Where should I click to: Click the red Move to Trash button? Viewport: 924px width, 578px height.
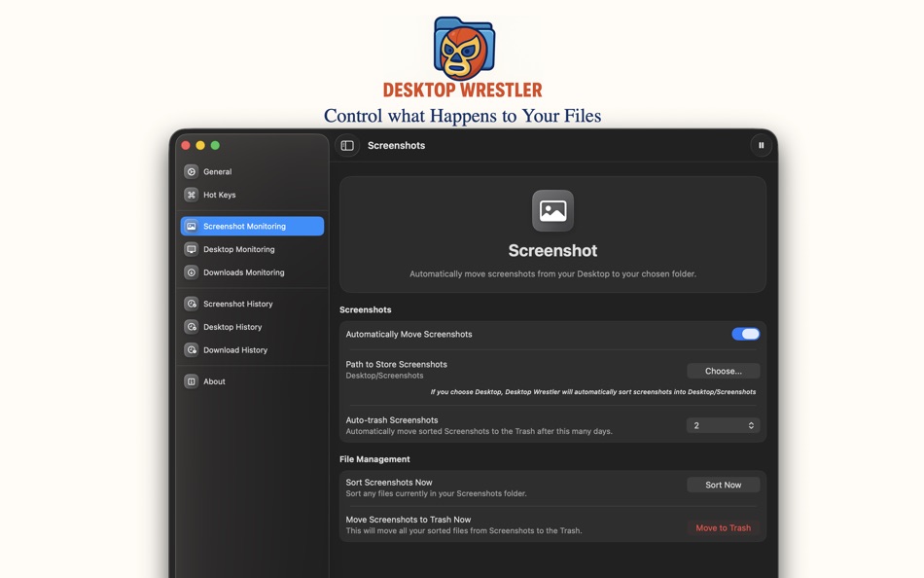(723, 527)
